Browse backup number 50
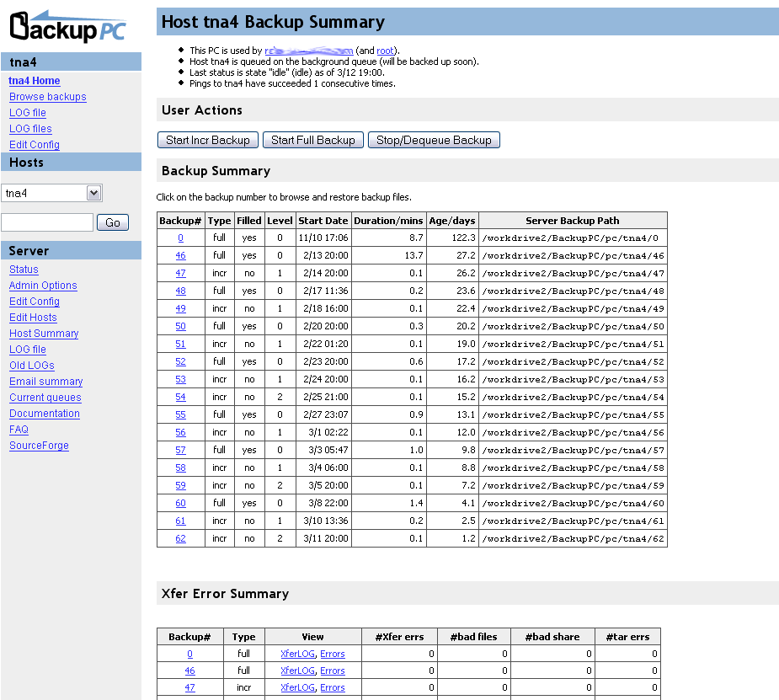The width and height of the screenshot is (779, 700). coord(180,326)
